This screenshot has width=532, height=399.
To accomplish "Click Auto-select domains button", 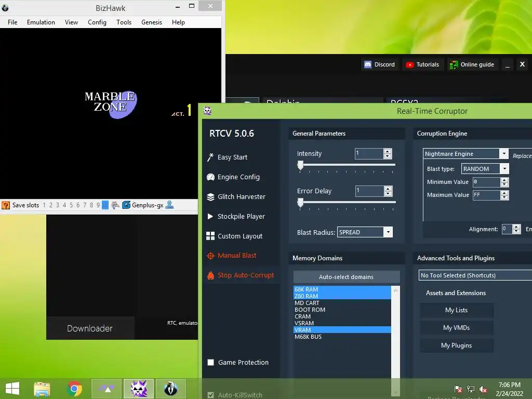I will pyautogui.click(x=347, y=277).
